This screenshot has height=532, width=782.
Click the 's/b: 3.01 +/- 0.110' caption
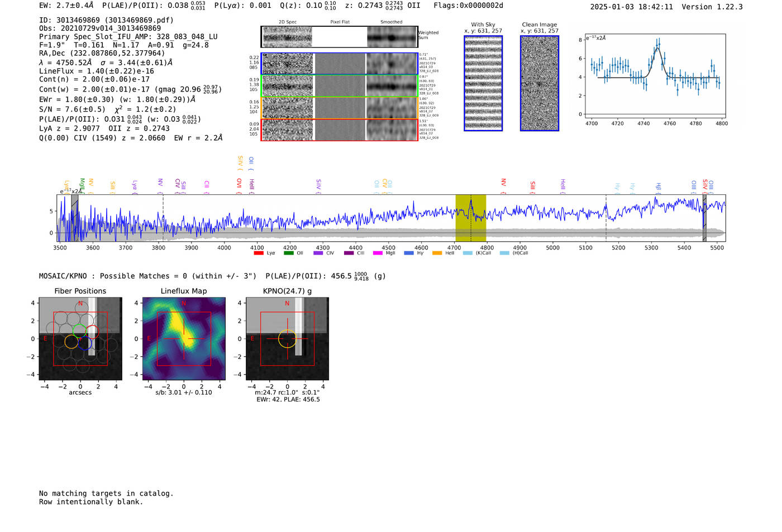[184, 392]
